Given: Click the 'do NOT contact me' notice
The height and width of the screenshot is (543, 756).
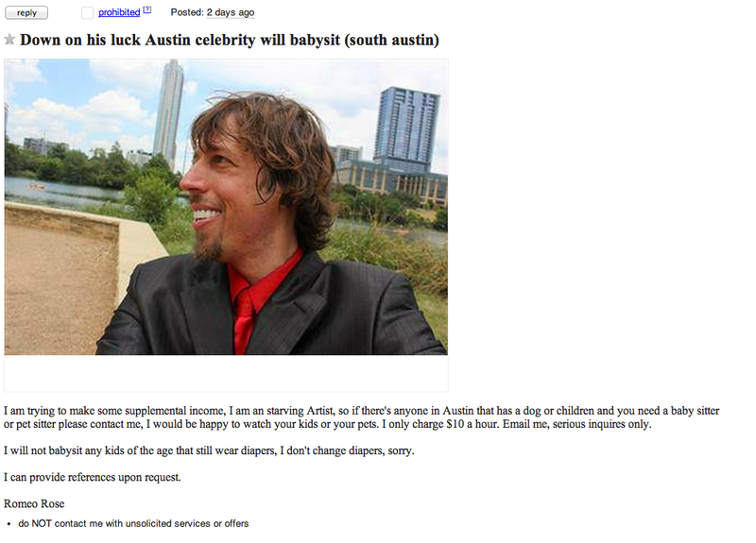Looking at the screenshot, I should pyautogui.click(x=133, y=523).
